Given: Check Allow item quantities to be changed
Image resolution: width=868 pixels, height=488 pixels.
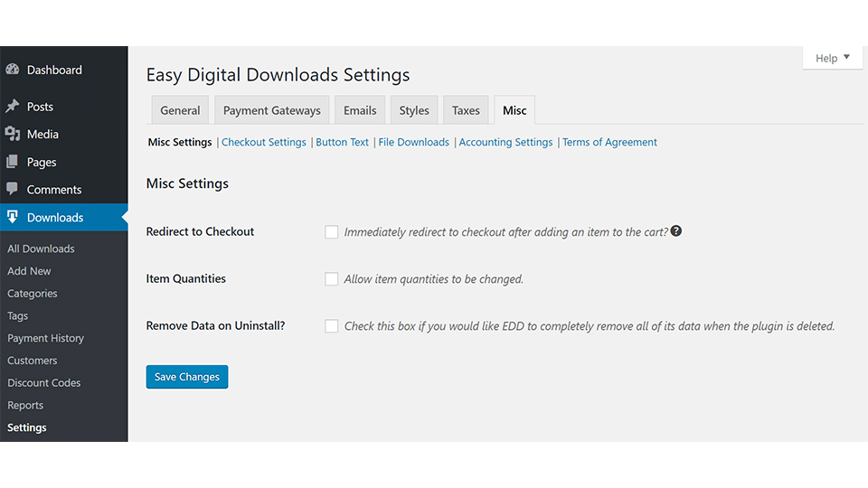Looking at the screenshot, I should coord(331,279).
